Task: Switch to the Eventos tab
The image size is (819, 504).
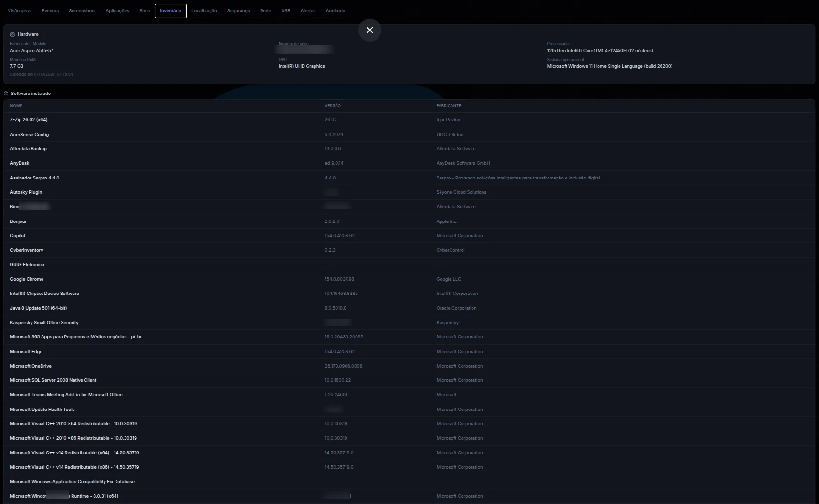Action: point(50,11)
